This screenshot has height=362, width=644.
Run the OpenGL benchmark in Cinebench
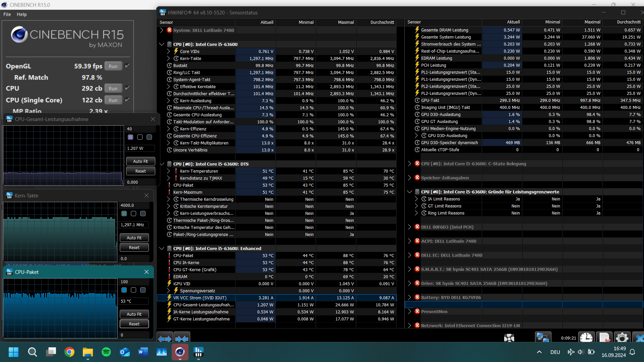(113, 66)
